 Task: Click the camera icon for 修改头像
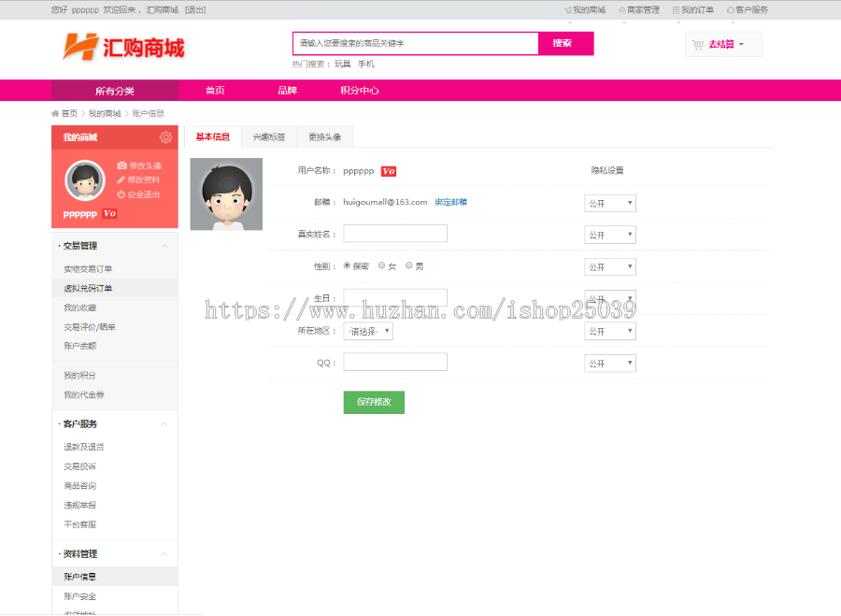121,165
